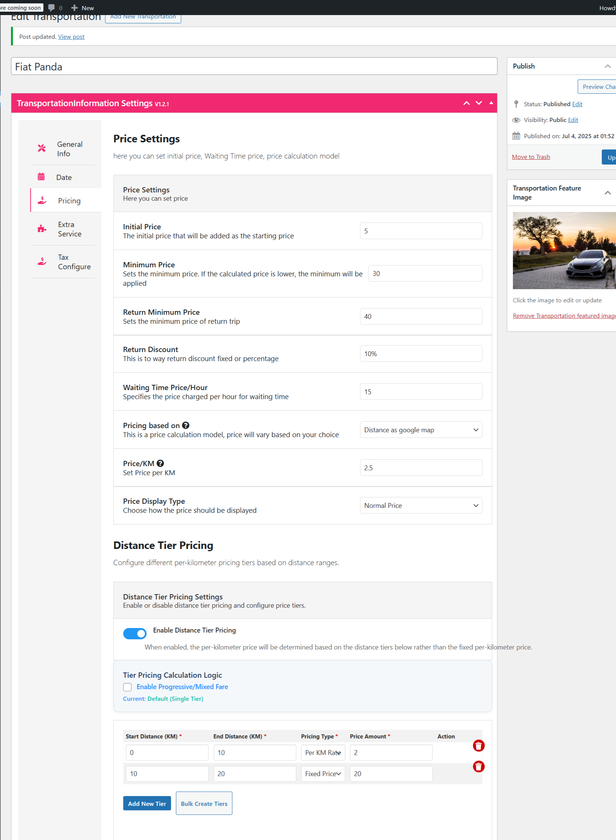Click the Price/KM input field

tap(421, 468)
